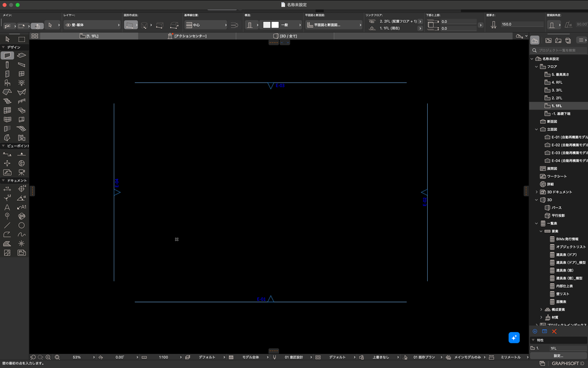Toggle the rotate-orientation button in main settings

(37, 25)
